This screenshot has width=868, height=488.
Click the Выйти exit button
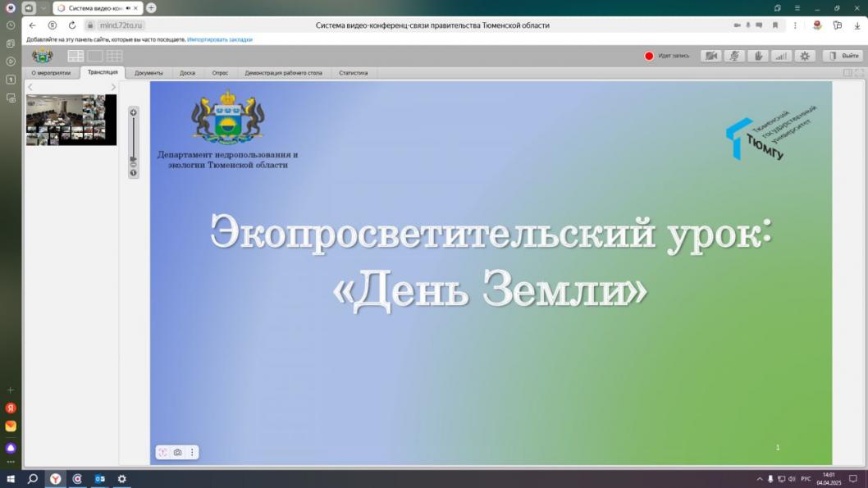[843, 56]
